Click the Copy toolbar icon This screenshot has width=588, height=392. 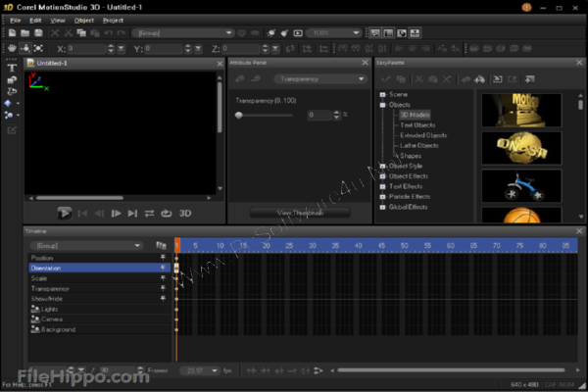click(x=81, y=33)
